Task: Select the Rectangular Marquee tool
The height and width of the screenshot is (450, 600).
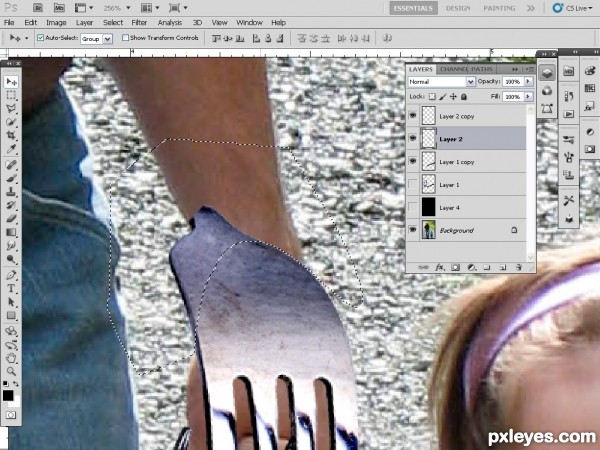Action: coord(11,95)
